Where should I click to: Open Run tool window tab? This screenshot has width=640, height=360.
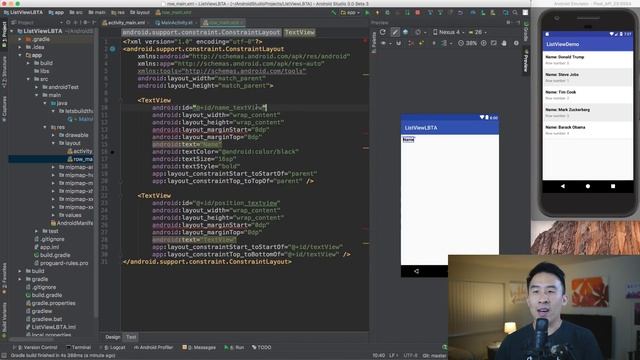click(234, 347)
